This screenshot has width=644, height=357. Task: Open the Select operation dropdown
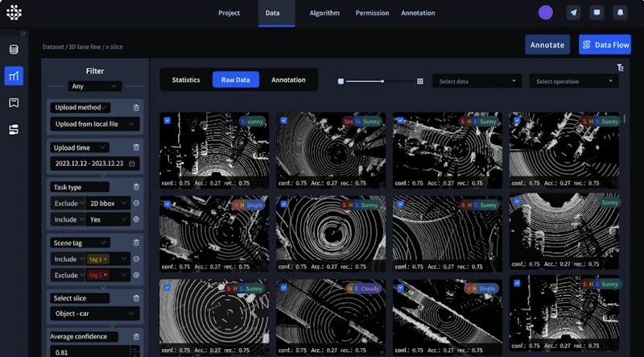[574, 81]
